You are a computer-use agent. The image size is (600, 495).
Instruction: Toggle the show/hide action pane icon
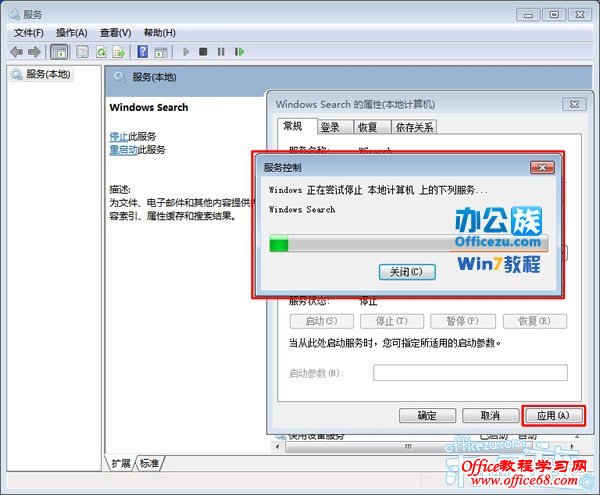[x=161, y=52]
